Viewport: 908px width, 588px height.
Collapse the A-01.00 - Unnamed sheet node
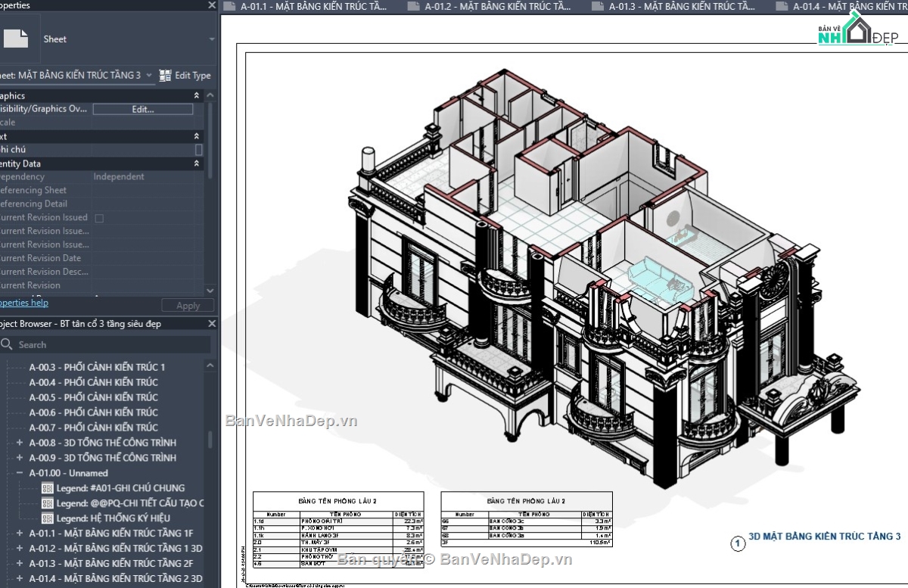(20, 473)
